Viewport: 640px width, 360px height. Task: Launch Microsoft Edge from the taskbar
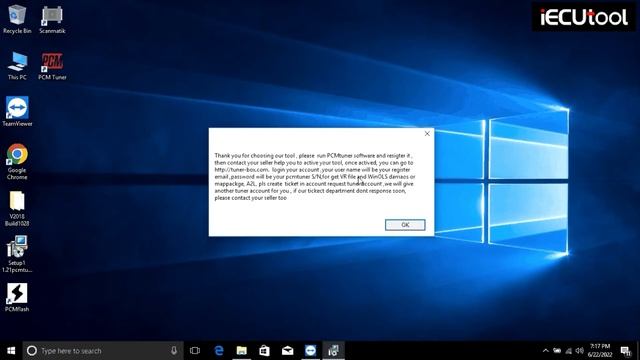(219, 351)
